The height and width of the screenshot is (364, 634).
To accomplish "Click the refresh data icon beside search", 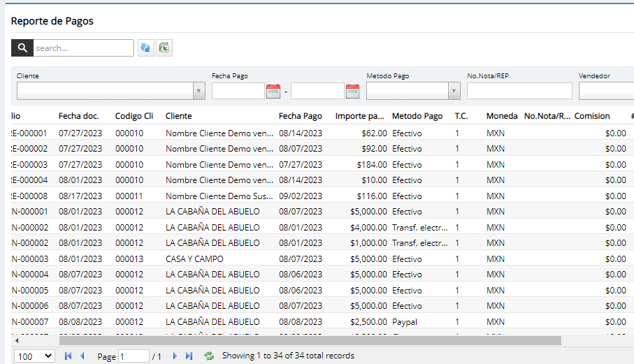I will click(146, 48).
